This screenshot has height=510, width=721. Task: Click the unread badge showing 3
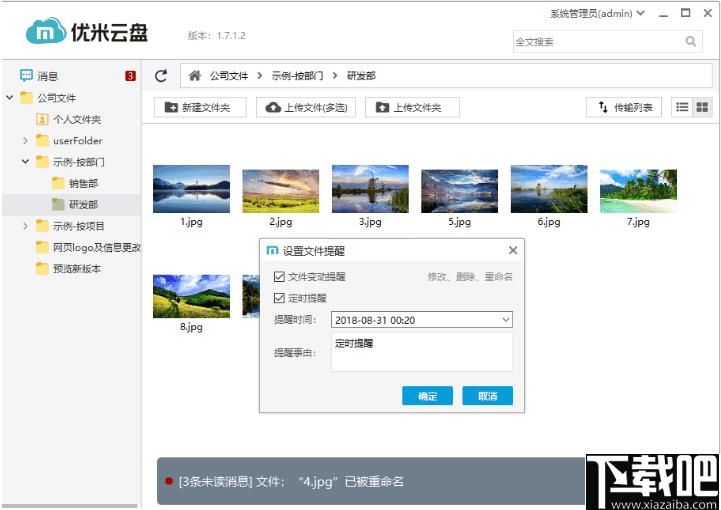(x=131, y=76)
